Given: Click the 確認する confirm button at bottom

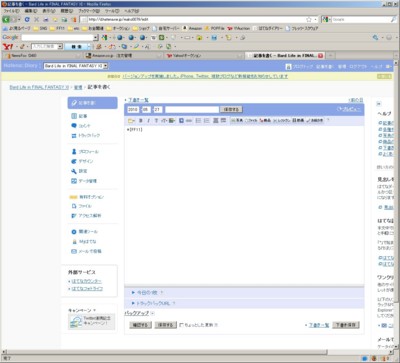Looking at the screenshot, I should [140, 325].
